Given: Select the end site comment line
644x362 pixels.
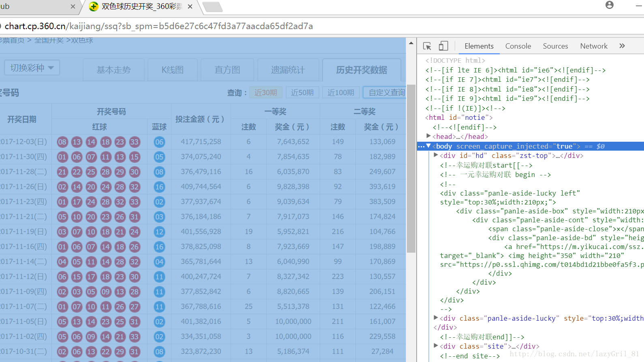Looking at the screenshot, I should click(x=470, y=356).
